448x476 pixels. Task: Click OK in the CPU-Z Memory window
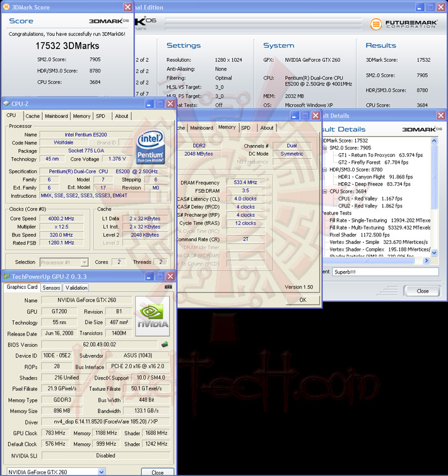303,300
